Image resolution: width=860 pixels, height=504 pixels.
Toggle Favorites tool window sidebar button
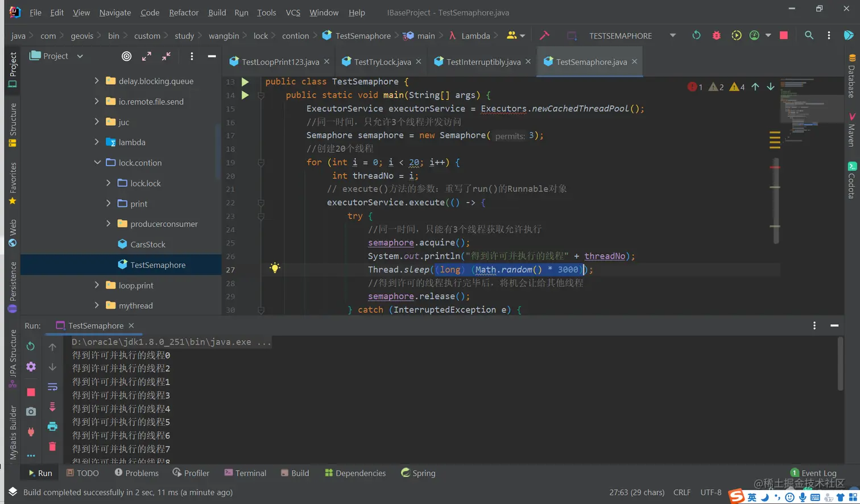coord(13,183)
